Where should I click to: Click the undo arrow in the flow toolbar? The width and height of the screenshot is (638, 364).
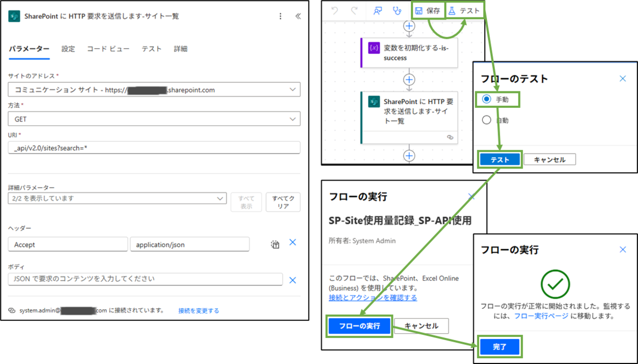tap(334, 10)
